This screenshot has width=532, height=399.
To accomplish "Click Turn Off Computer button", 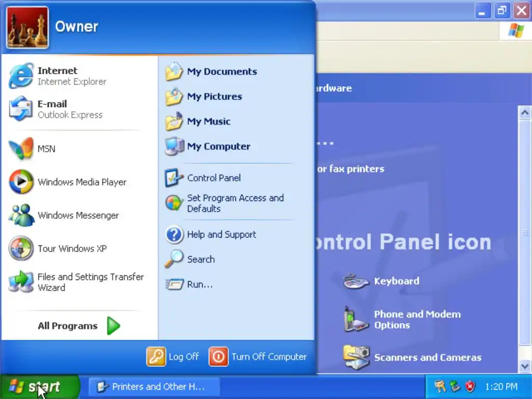I will (x=258, y=356).
